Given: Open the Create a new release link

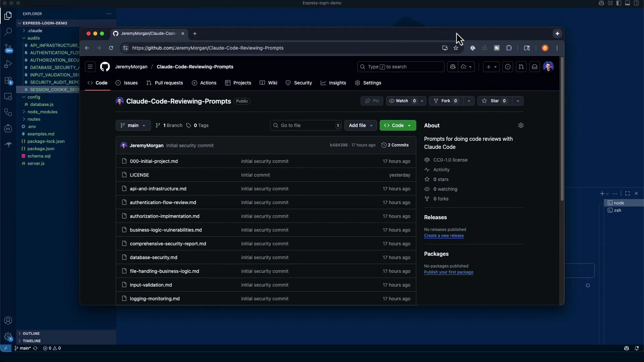Looking at the screenshot, I should pos(444,236).
